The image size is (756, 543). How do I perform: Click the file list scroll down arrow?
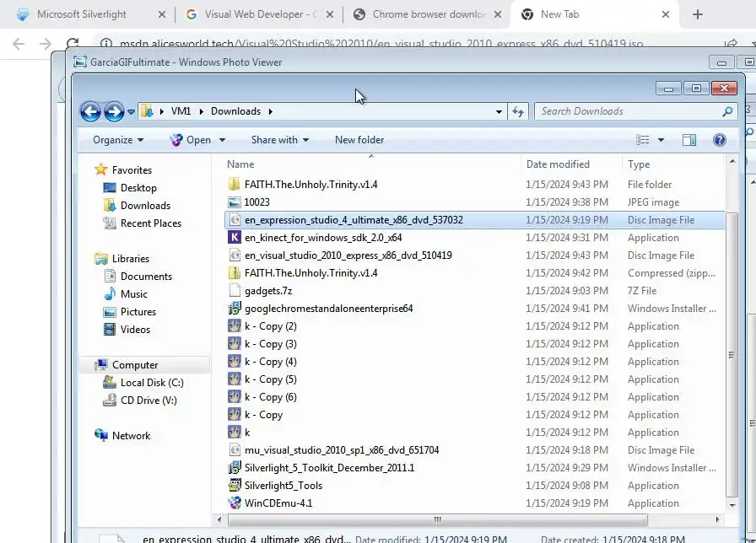(x=732, y=505)
